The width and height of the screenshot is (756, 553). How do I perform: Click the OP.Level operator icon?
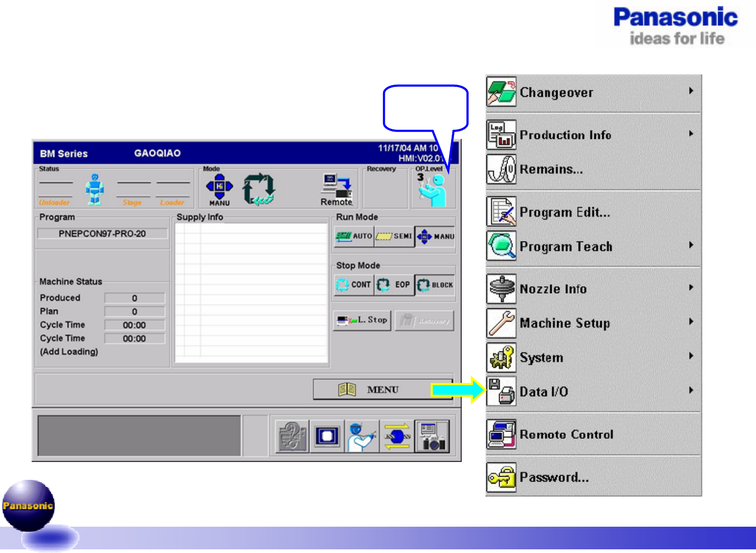[433, 190]
